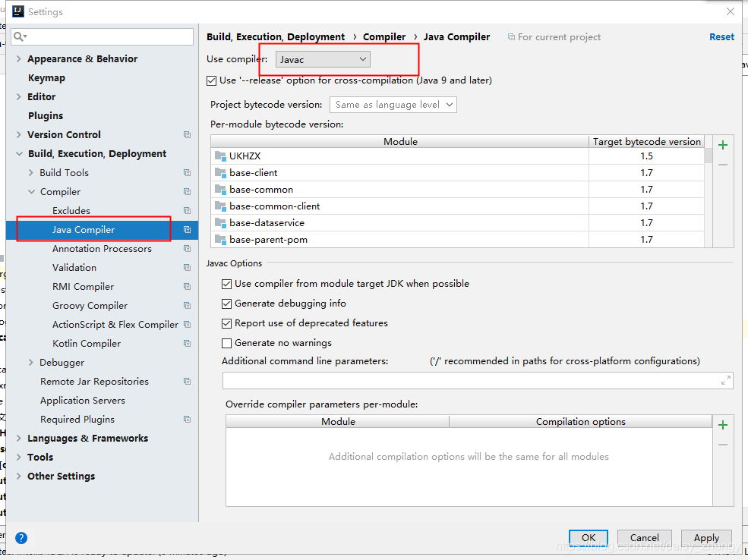The image size is (748, 560).
Task: Enable Generate no warnings checkbox
Action: click(226, 343)
